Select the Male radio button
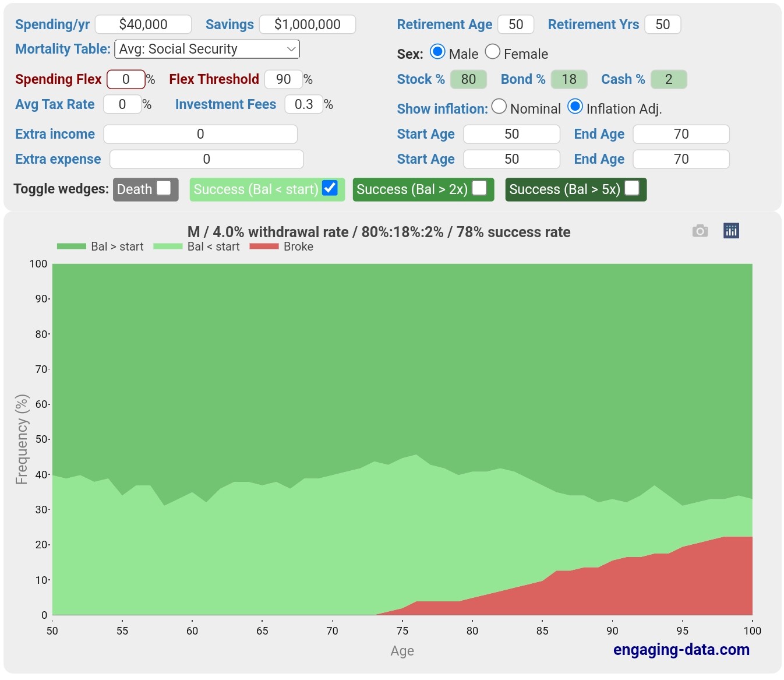Screen dimensions: 784x680 tap(437, 52)
